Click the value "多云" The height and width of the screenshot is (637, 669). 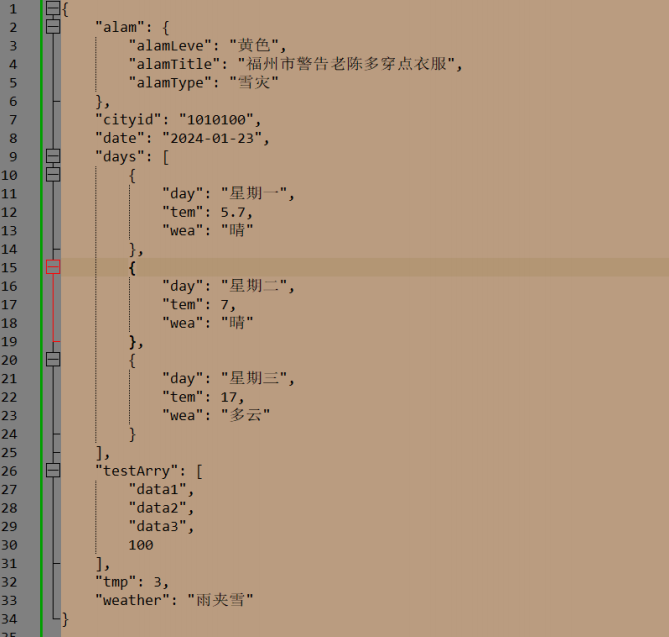pyautogui.click(x=245, y=415)
